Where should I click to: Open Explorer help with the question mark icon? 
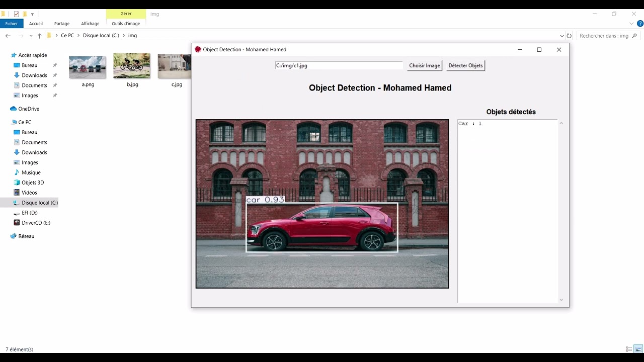coord(640,23)
